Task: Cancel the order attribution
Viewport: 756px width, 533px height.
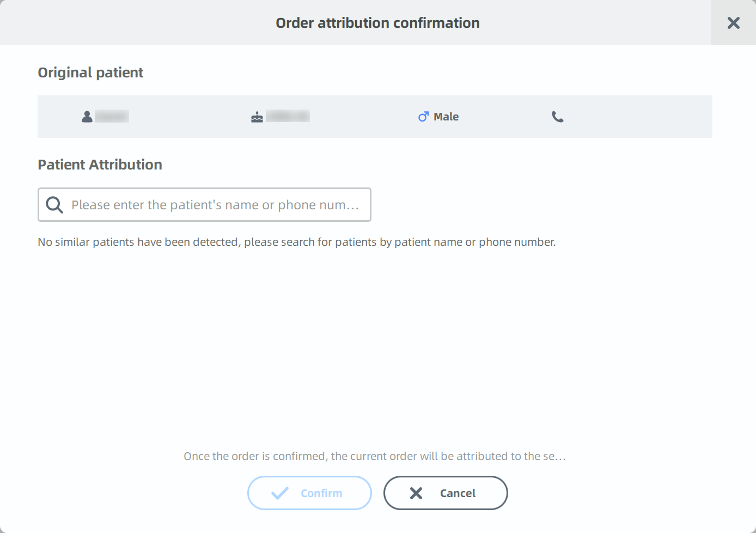Action: pyautogui.click(x=446, y=493)
